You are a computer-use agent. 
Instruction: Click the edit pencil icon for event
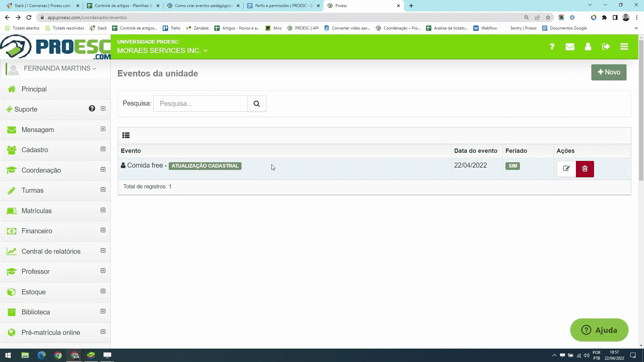pos(567,168)
